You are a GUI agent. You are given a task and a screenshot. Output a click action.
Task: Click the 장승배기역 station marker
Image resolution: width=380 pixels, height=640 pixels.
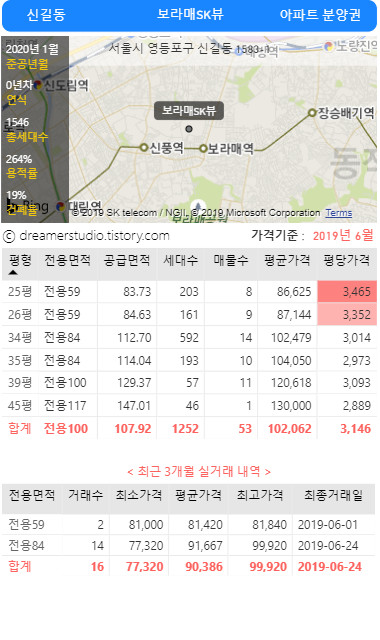click(x=312, y=112)
